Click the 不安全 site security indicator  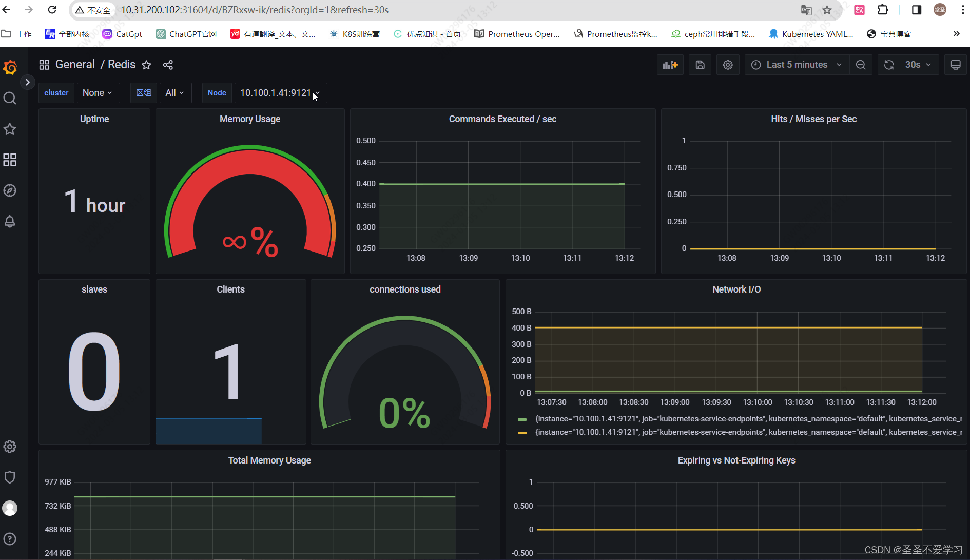tap(93, 10)
